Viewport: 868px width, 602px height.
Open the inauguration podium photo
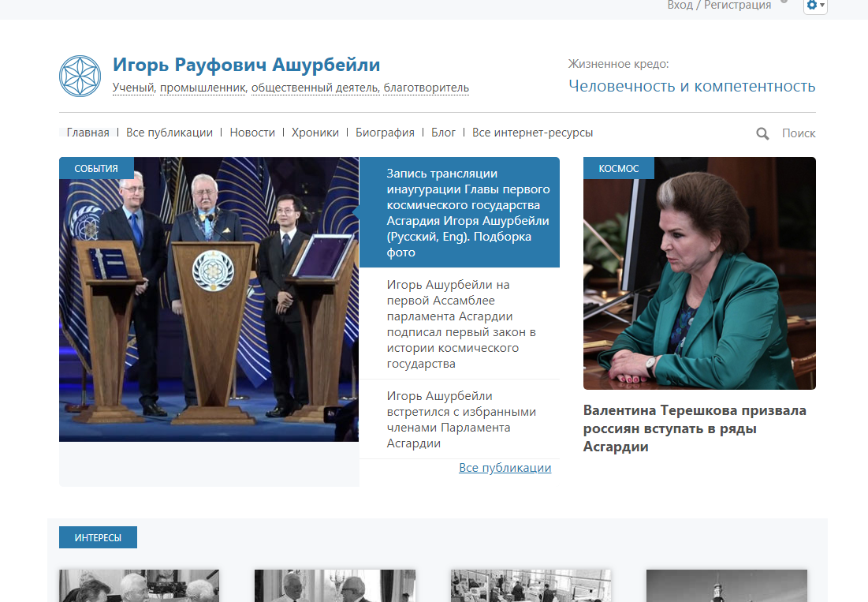[209, 299]
